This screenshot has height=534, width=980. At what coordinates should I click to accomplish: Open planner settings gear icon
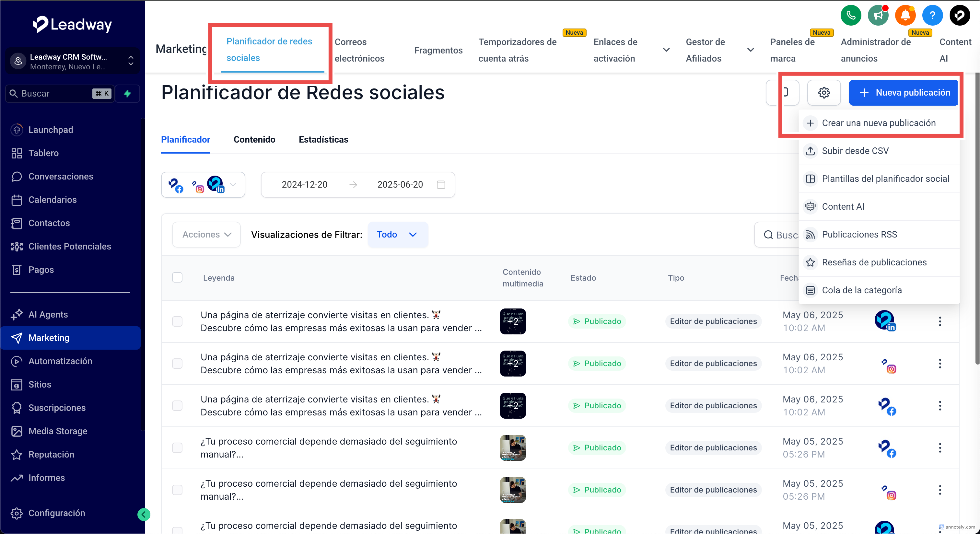pos(824,92)
